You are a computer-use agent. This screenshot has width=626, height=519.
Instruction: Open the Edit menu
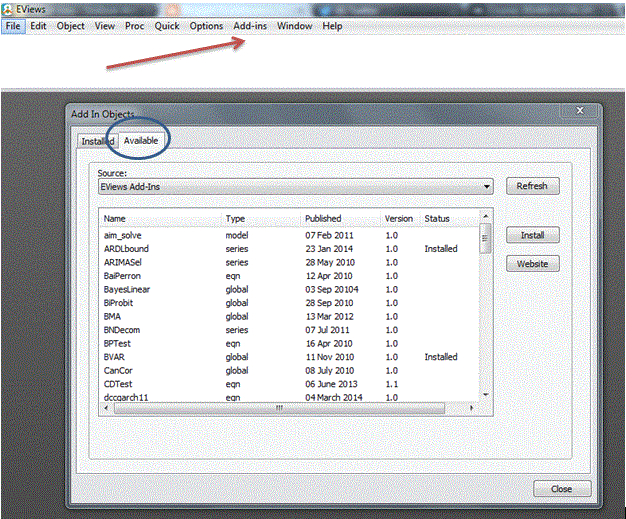(38, 26)
